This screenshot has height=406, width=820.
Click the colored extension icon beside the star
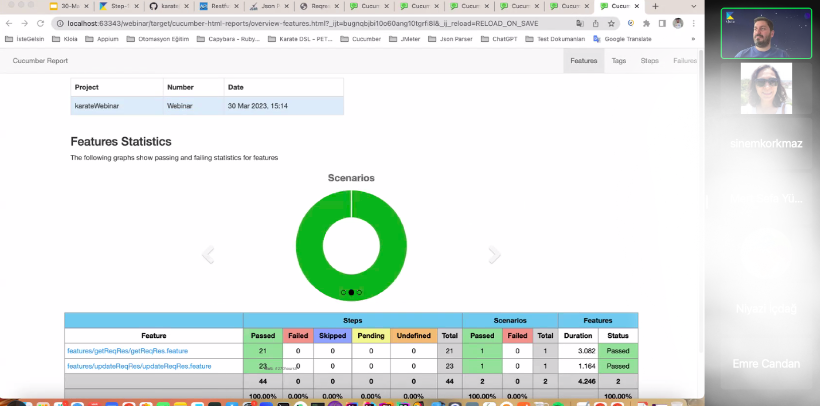click(x=631, y=24)
